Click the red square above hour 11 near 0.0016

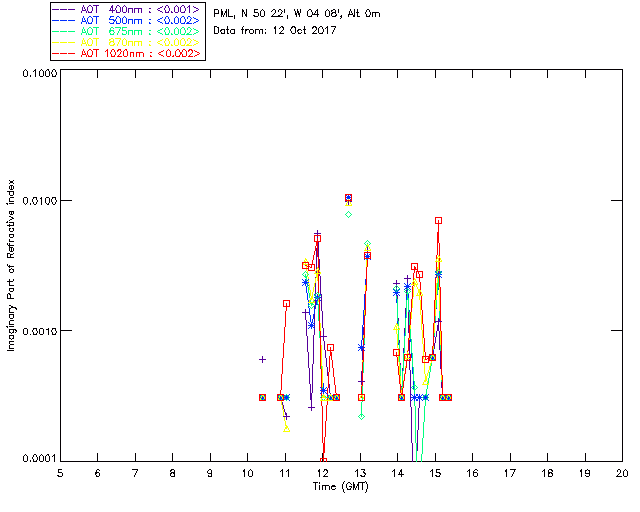click(287, 304)
